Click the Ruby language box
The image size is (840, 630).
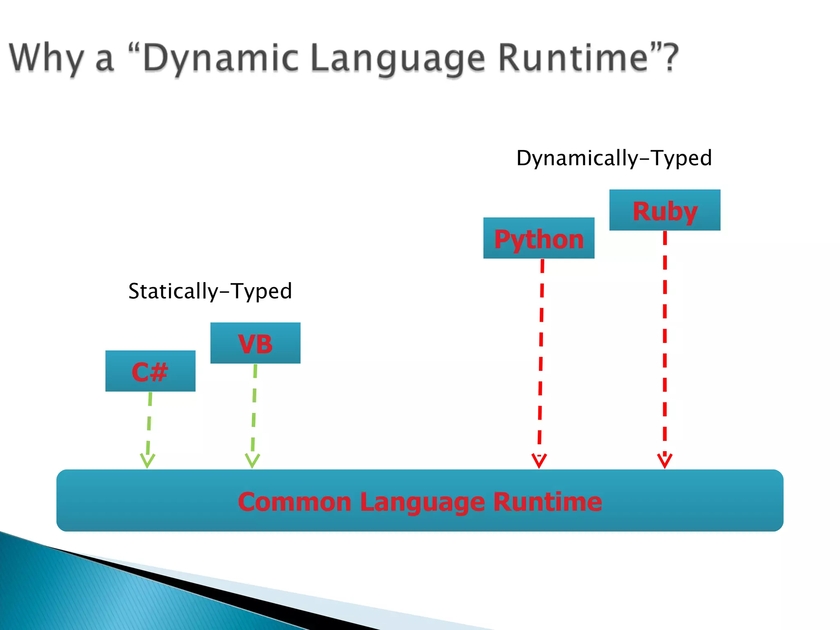tap(664, 210)
